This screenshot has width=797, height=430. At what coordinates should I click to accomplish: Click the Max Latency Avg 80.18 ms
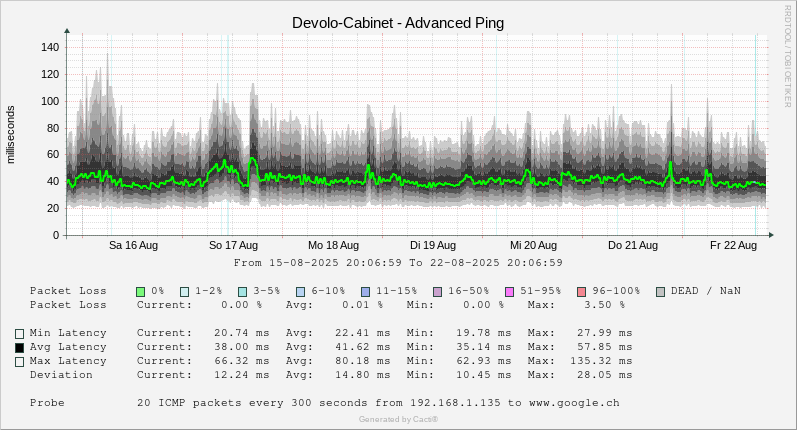(x=362, y=361)
